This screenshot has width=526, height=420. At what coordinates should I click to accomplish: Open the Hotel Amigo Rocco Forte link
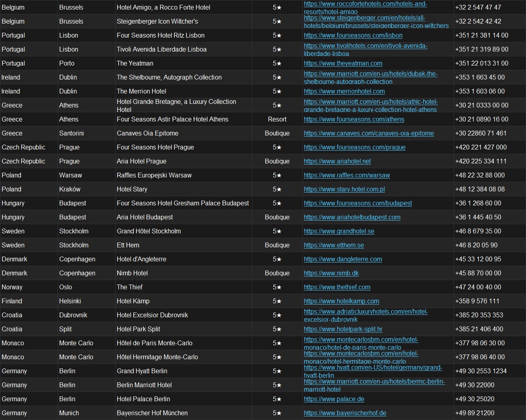pos(366,7)
